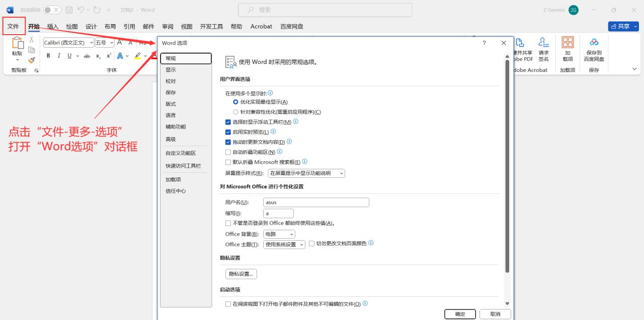Select the Format Painter brush
Viewport: 644px width, 320px height.
[x=31, y=60]
